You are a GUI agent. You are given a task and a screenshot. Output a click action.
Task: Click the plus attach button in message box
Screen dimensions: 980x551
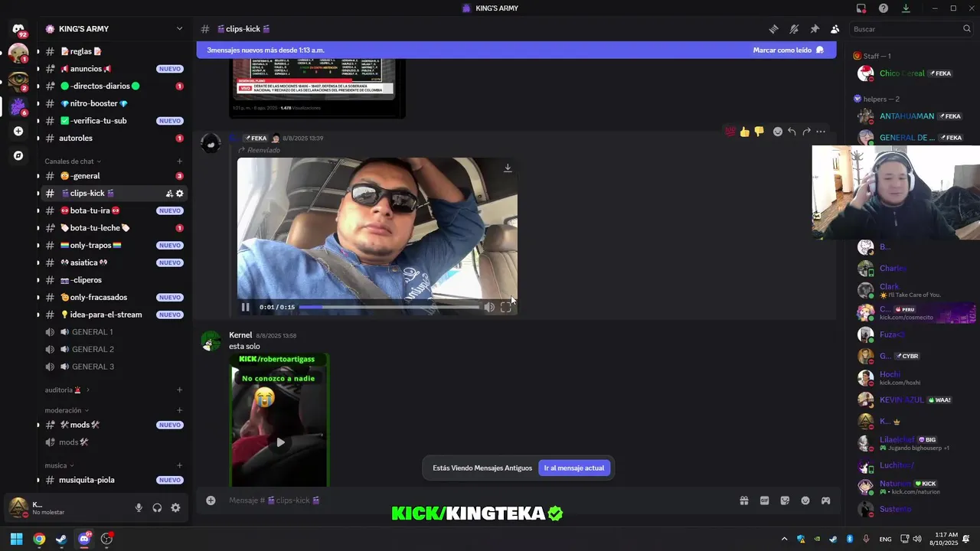[211, 500]
